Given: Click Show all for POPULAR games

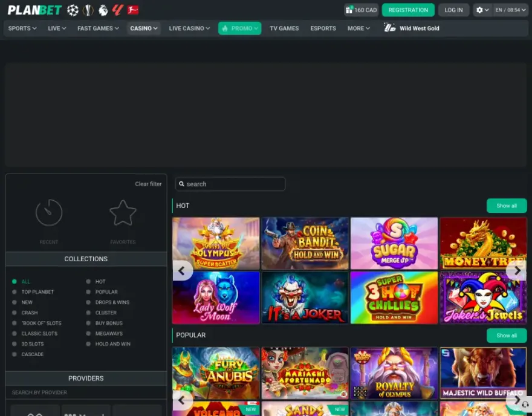Looking at the screenshot, I should [x=507, y=335].
